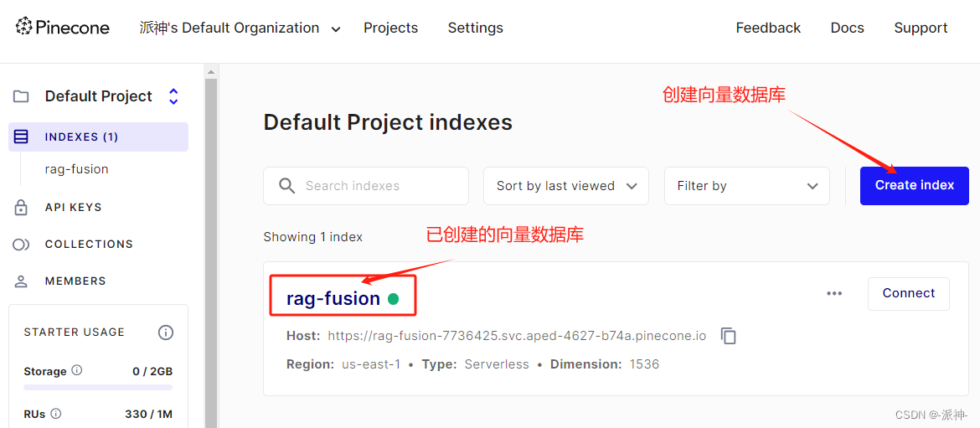Expand the Default Project selector arrows
This screenshot has height=428, width=980.
tap(173, 96)
